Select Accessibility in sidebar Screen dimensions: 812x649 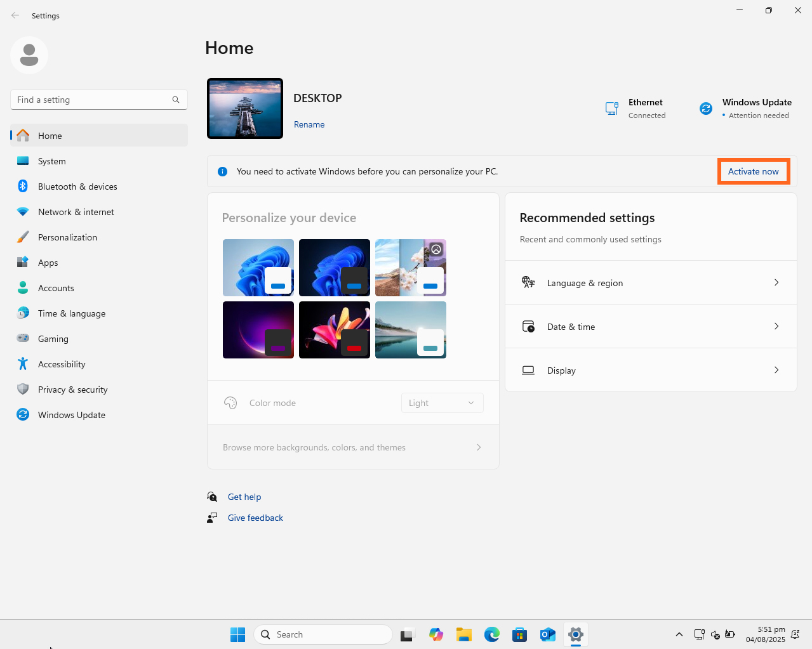point(99,364)
